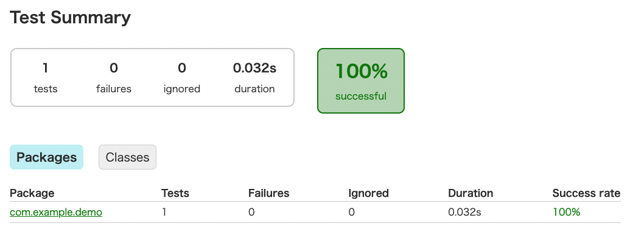This screenshot has width=644, height=243.
Task: Click the Ignored column header
Action: 368,193
